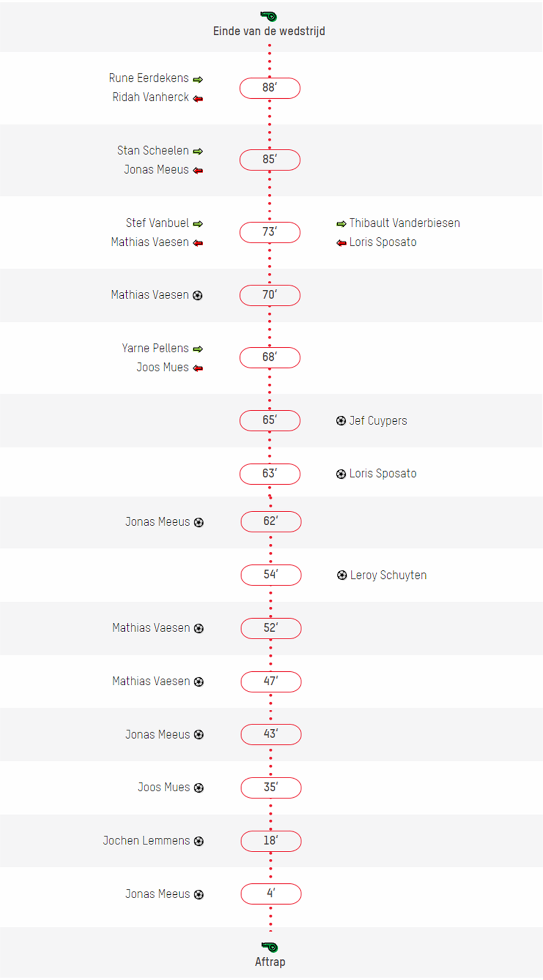543x980 pixels.
Task: Click the green substitution-in arrow beside Rune Eerdekens
Action: point(198,79)
